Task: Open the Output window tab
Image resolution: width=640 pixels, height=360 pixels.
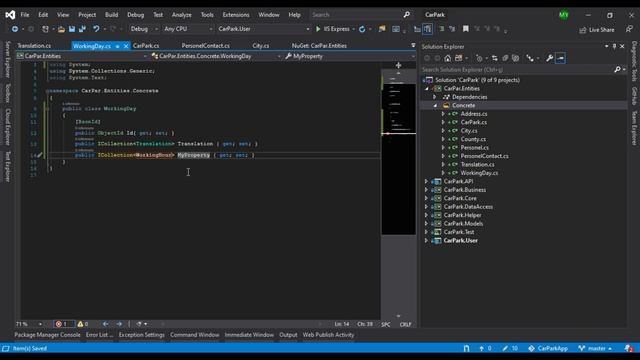Action: tap(288, 335)
